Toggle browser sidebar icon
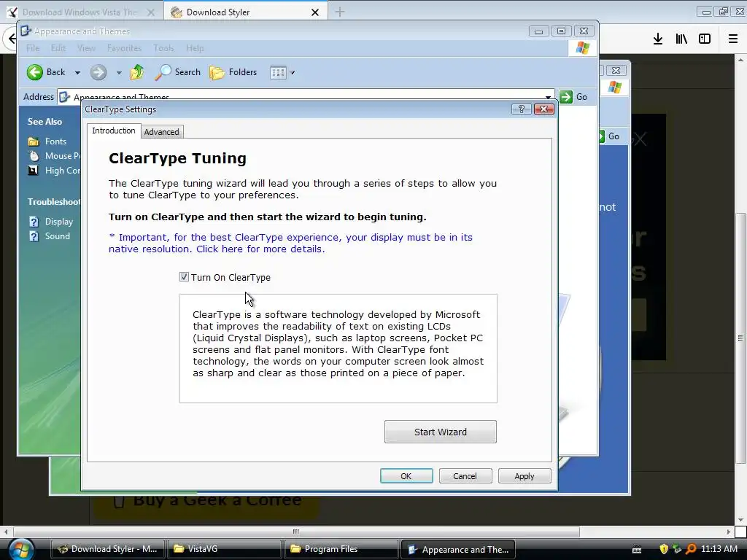Viewport: 747px width, 560px height. click(x=705, y=39)
